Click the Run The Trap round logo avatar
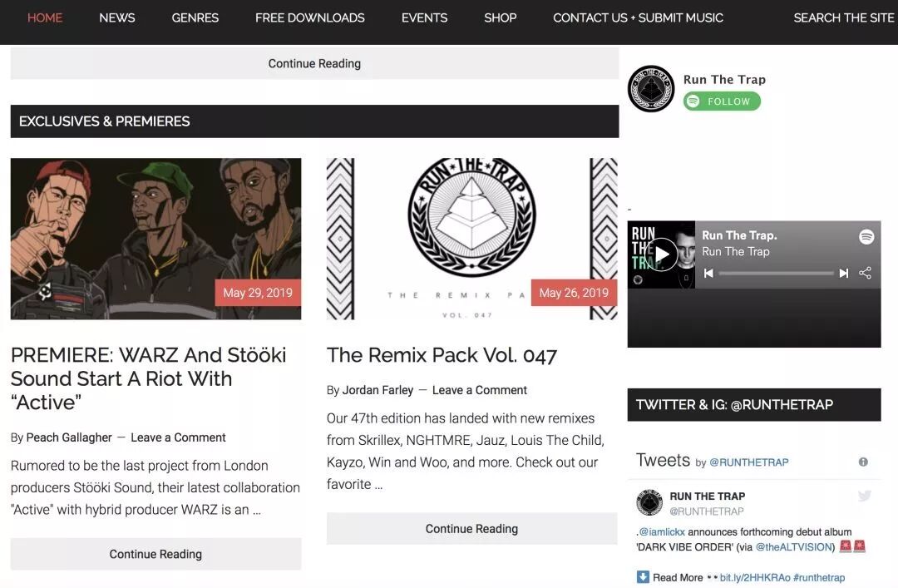Screen dimensions: 898x588 650,89
